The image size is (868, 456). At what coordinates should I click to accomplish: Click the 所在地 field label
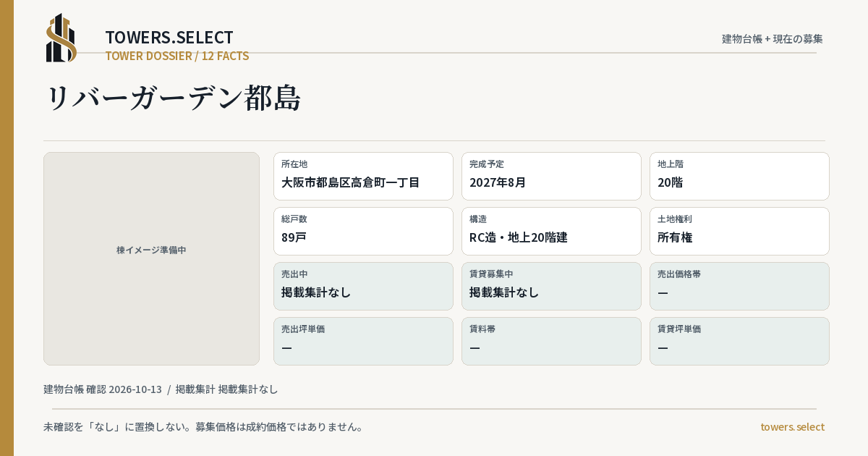pos(294,164)
